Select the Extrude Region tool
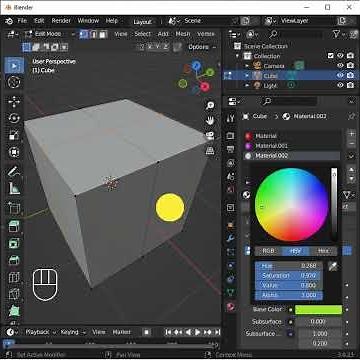Image resolution: width=360 pixels, height=360 pixels. [14, 227]
